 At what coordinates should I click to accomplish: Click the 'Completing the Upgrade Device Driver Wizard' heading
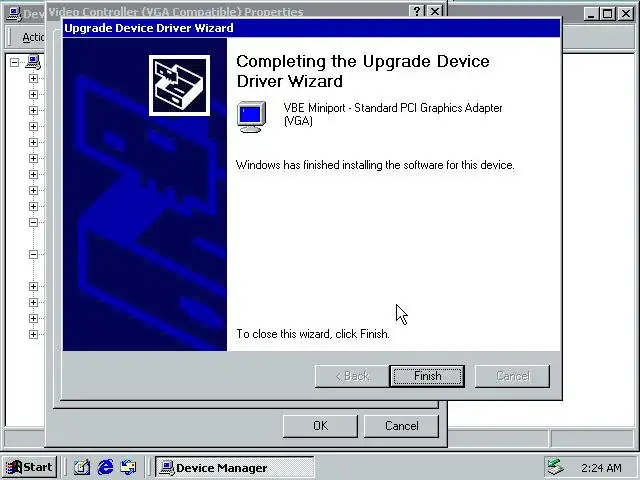pyautogui.click(x=363, y=71)
